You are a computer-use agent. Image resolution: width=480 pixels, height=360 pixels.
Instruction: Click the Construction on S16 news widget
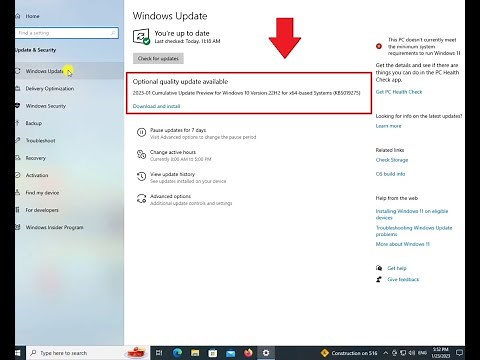coord(349,353)
